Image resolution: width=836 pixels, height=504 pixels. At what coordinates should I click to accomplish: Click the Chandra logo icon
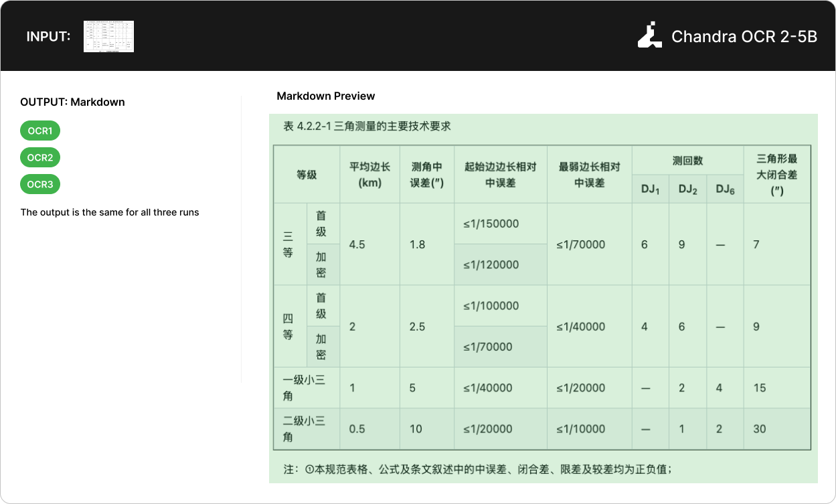pos(649,36)
